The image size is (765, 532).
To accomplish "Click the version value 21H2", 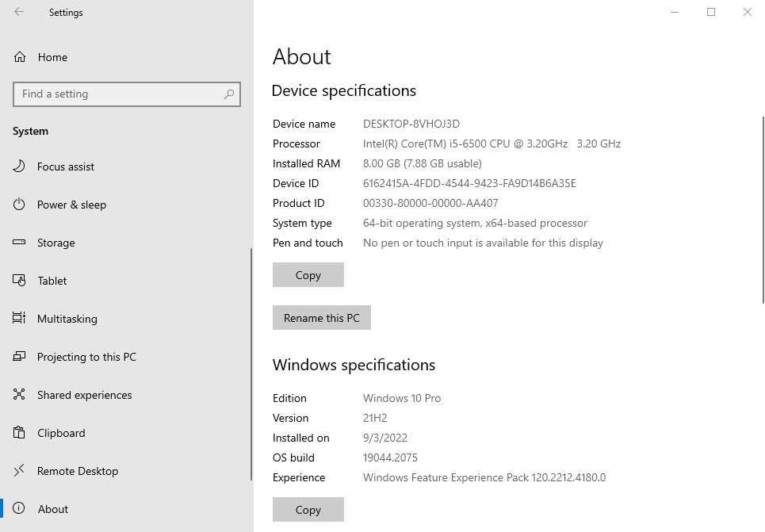I will tap(375, 419).
